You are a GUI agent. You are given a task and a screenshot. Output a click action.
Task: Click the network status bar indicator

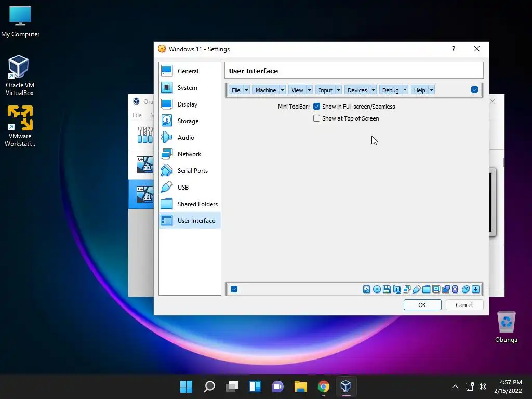pyautogui.click(x=406, y=289)
